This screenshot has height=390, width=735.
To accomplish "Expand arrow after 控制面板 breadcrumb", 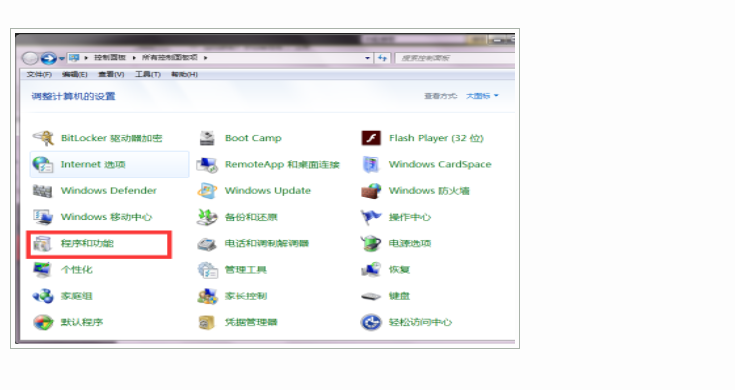I will tap(134, 58).
